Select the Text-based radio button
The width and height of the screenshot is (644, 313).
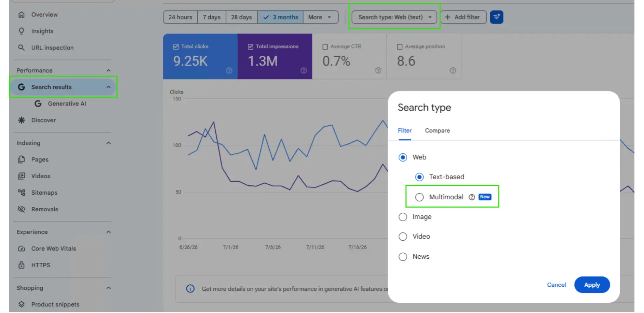click(419, 177)
